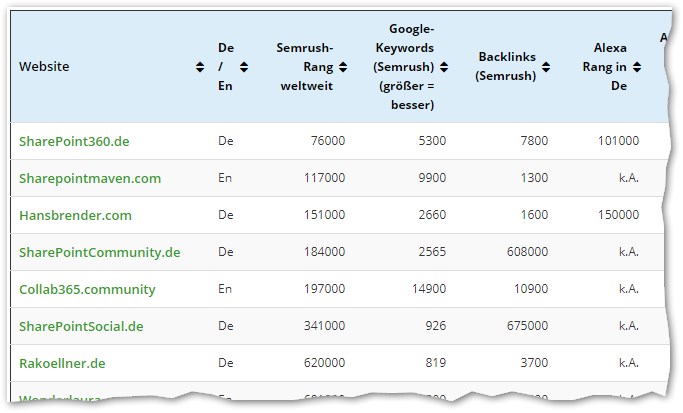Select keywords value 2660

pyautogui.click(x=432, y=215)
